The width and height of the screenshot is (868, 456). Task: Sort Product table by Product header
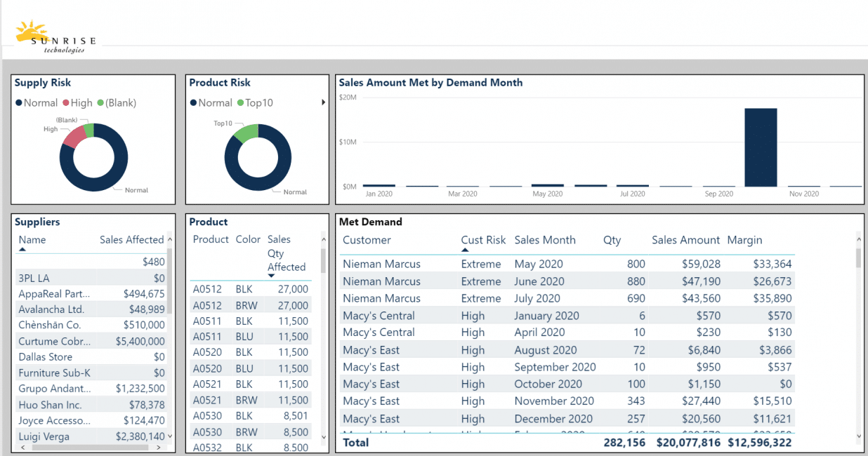tap(211, 239)
